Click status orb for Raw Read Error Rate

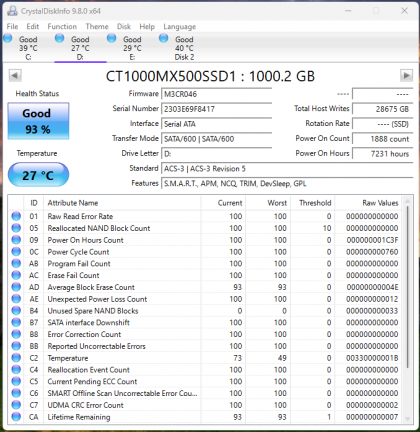coord(16,216)
